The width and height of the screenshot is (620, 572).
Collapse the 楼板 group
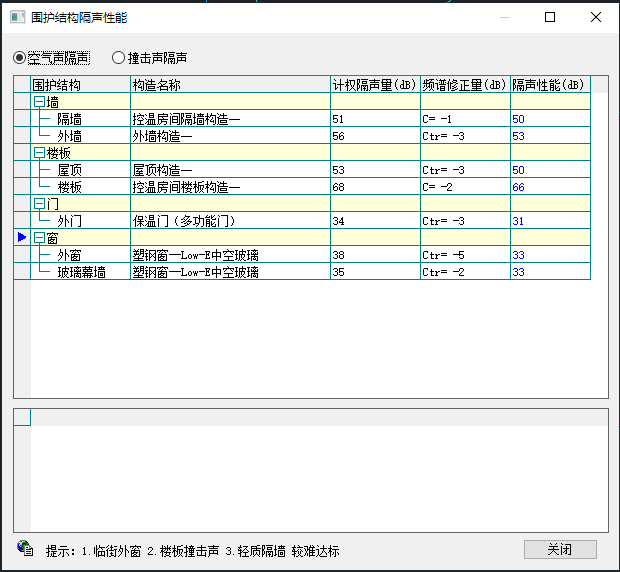tap(39, 153)
